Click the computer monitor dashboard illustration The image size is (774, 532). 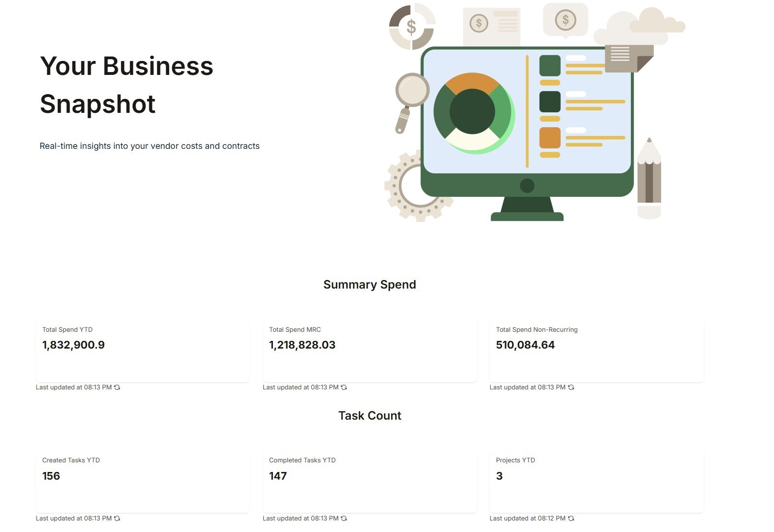click(527, 125)
